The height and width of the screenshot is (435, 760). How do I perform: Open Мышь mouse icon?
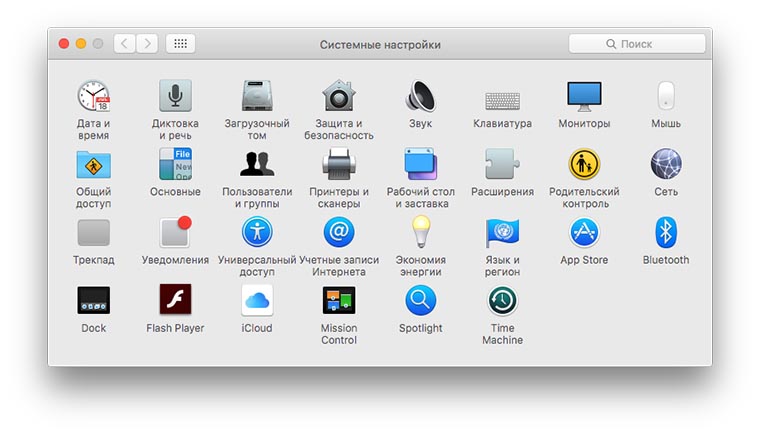[x=665, y=96]
